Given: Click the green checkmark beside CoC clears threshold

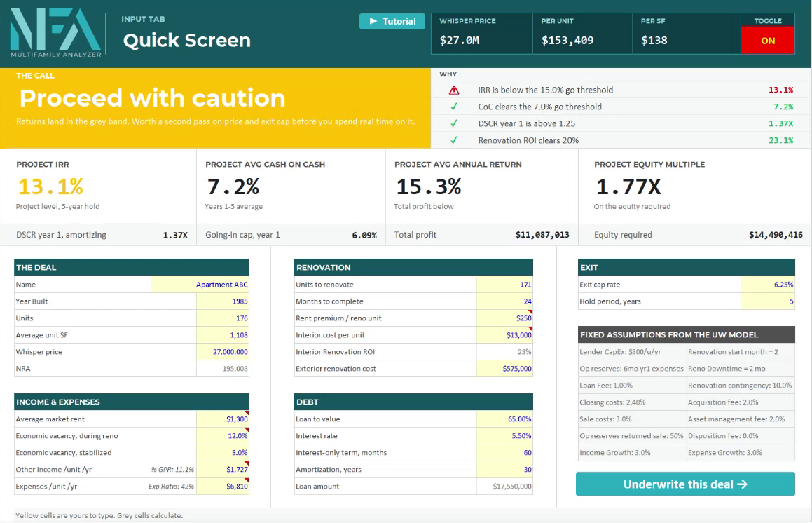Looking at the screenshot, I should coord(454,107).
